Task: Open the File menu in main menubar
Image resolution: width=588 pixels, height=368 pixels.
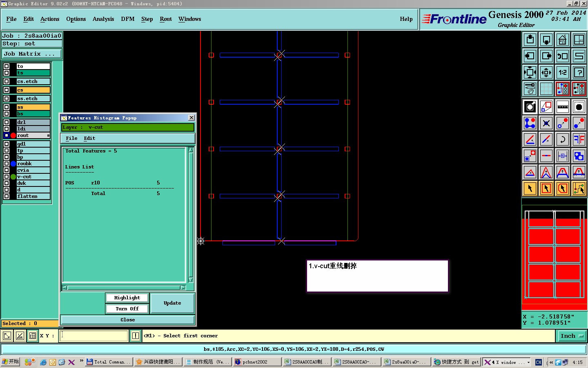Action: click(11, 19)
